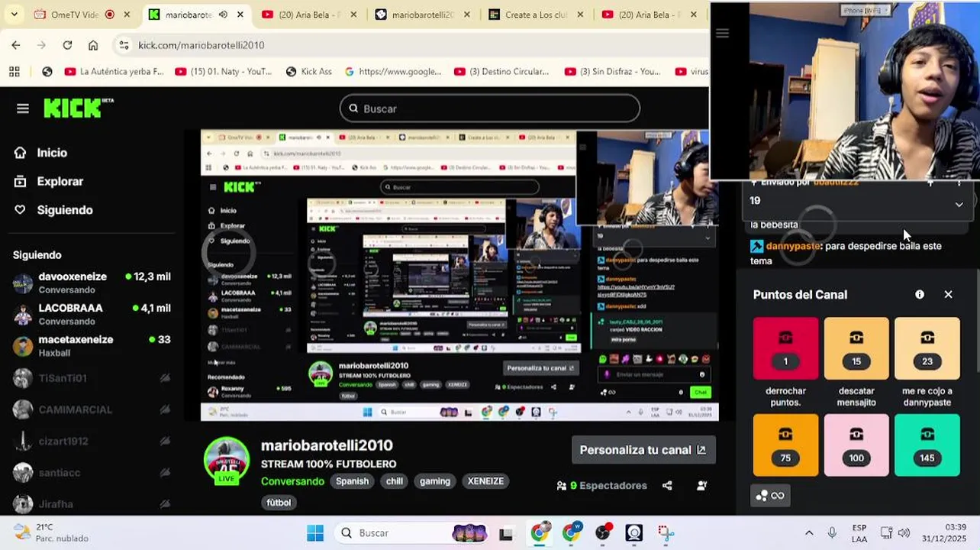
Task: Open davooxeneize followed channel
Action: [92, 283]
